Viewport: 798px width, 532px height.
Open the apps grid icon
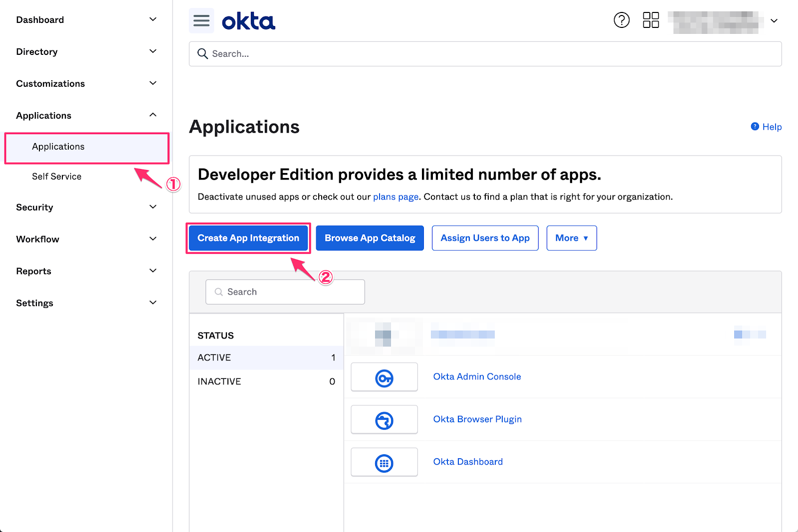pos(651,20)
